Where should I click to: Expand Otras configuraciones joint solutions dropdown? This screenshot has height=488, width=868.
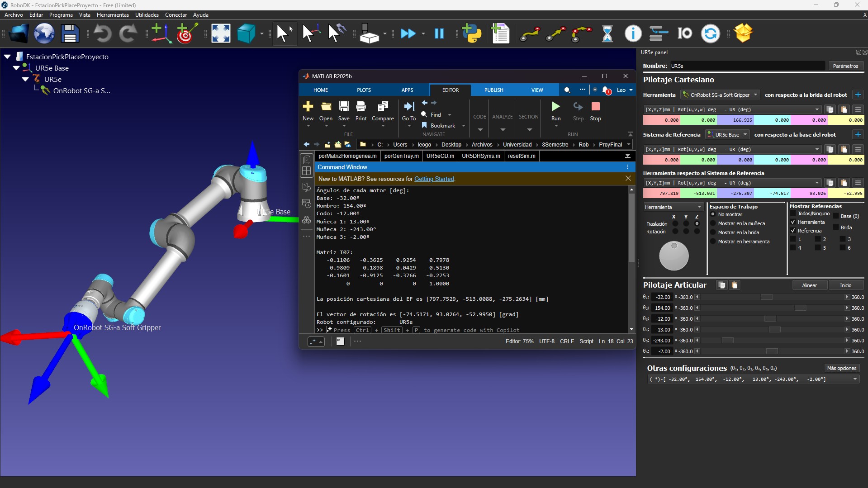point(753,379)
